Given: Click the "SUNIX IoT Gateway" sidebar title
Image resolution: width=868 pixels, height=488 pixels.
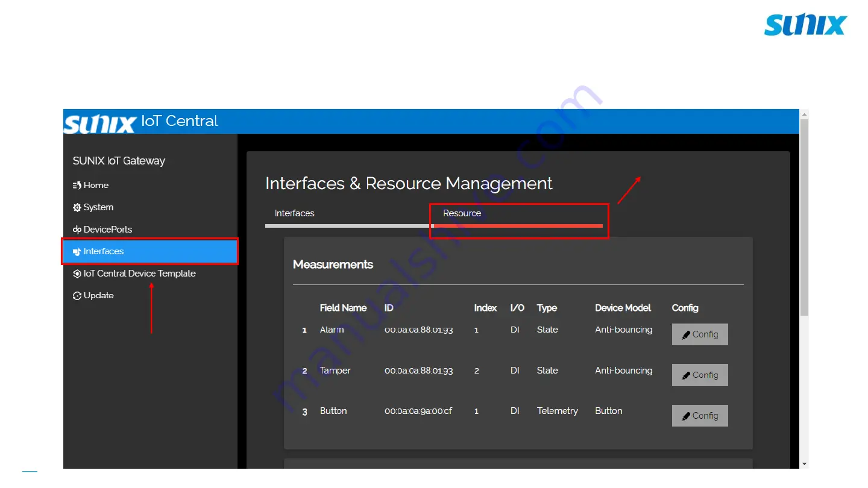Looking at the screenshot, I should click(x=119, y=161).
